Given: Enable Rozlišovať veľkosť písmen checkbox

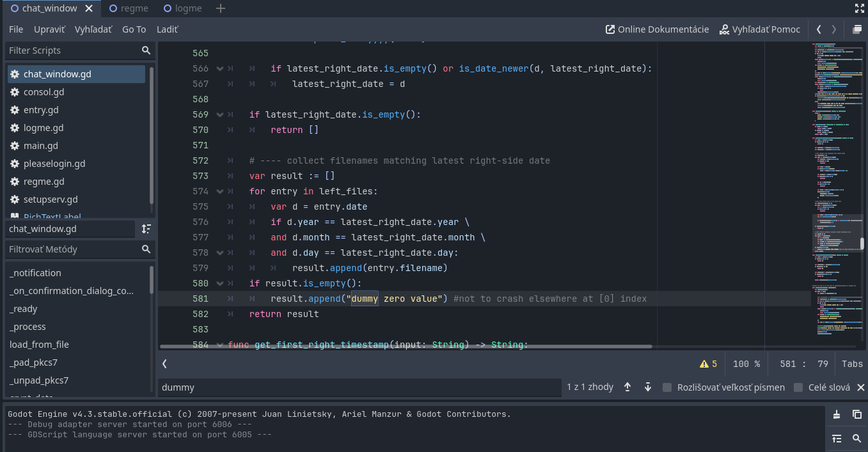Looking at the screenshot, I should pos(667,387).
